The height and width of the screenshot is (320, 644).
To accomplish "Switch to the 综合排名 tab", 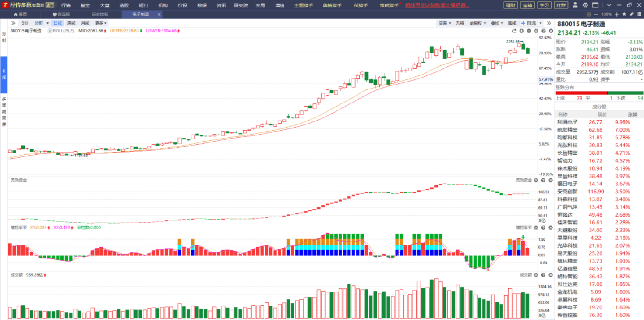I will (x=100, y=14).
